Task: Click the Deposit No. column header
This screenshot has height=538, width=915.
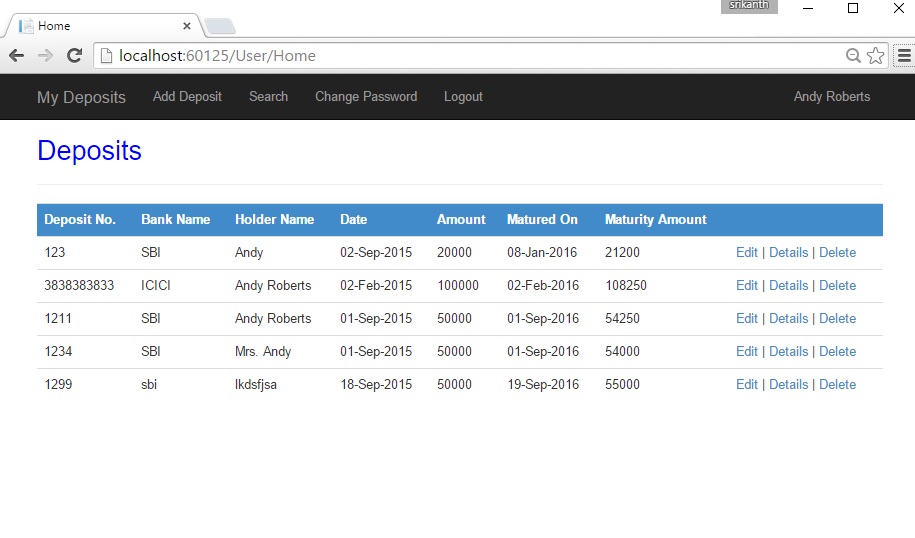Action: pyautogui.click(x=80, y=219)
